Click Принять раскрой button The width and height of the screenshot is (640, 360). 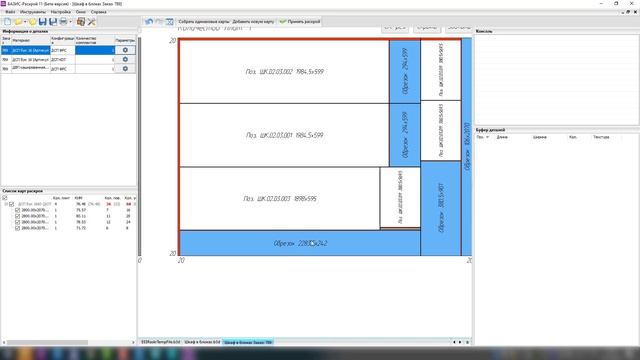[300, 21]
